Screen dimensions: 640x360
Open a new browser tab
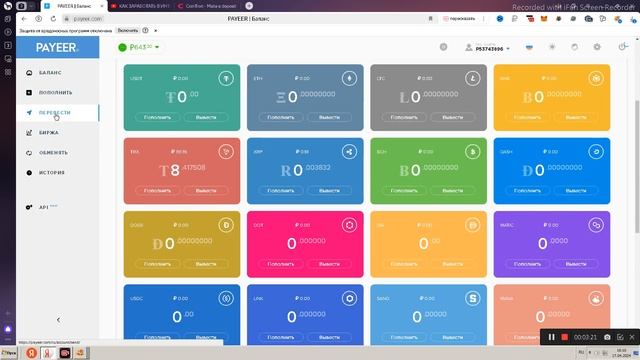[x=249, y=6]
